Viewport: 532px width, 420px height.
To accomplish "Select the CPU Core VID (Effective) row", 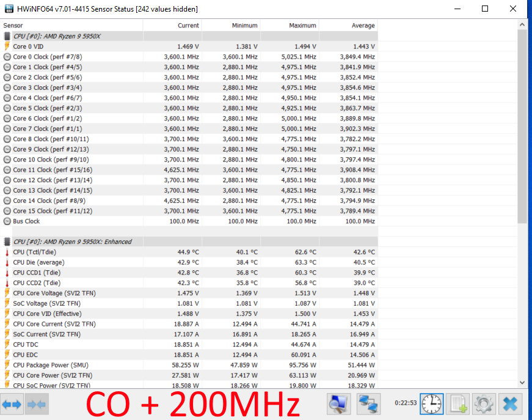I will (189, 314).
